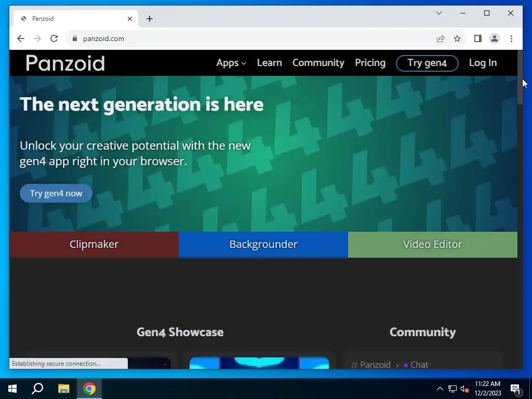
Task: Show hidden system tray icons
Action: tap(440, 389)
